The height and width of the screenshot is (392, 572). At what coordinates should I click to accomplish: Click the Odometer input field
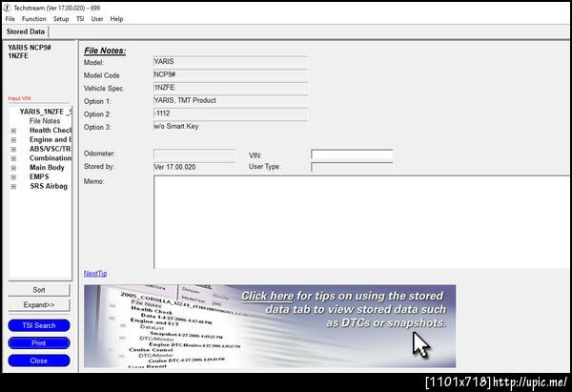tap(194, 154)
